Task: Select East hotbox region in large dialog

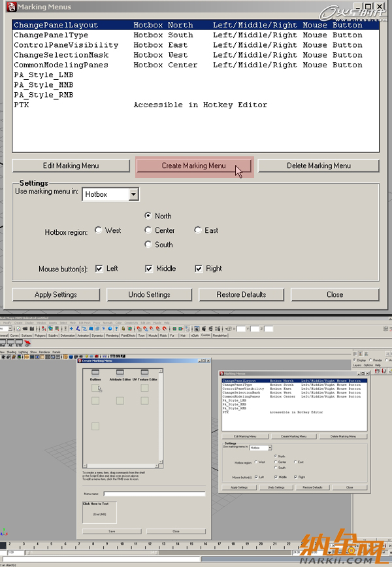Action: click(197, 230)
